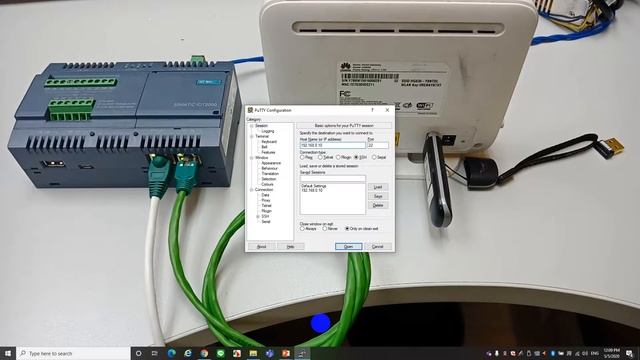Click the About button
Screen dimensions: 640x360
(x=261, y=247)
